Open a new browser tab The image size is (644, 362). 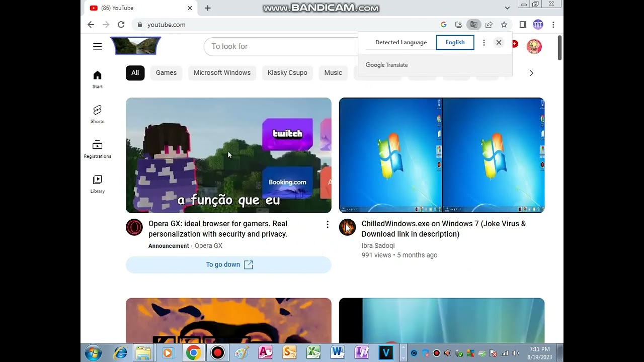[208, 8]
